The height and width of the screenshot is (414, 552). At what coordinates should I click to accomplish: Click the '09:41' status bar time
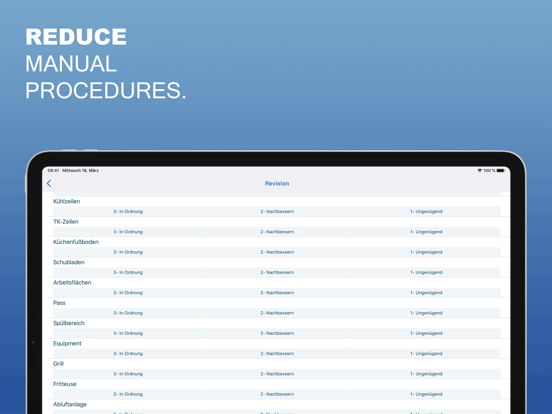pyautogui.click(x=54, y=170)
